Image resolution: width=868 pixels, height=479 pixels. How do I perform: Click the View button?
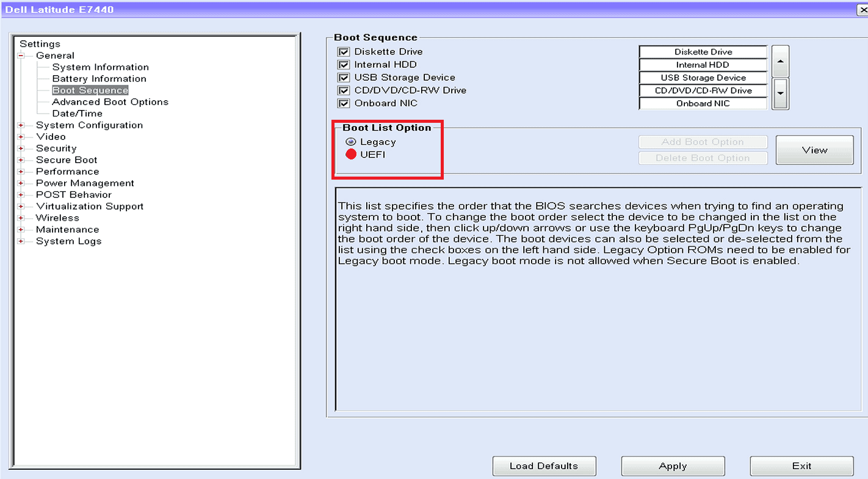815,150
